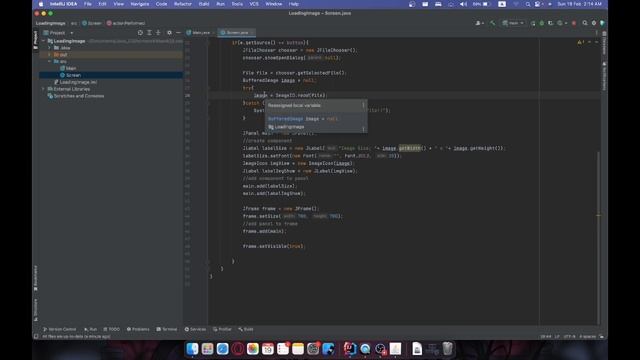This screenshot has height=360, width=640.
Task: Click LoadingImage breadcrumb in navigation bar
Action: 51,23
